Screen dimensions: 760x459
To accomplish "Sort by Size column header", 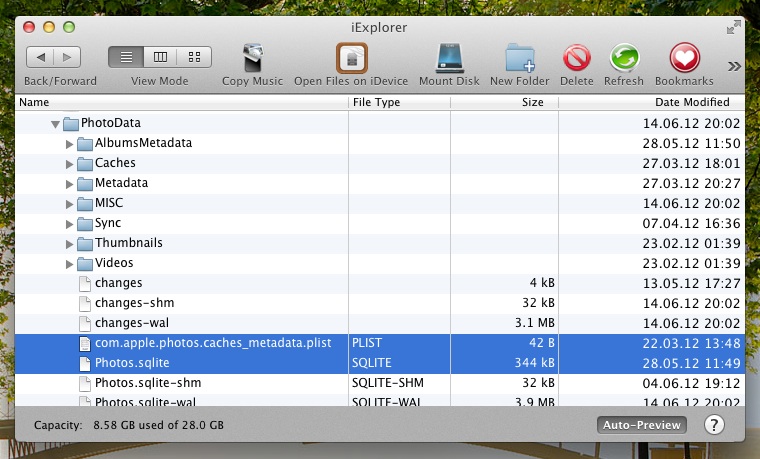I will click(505, 102).
